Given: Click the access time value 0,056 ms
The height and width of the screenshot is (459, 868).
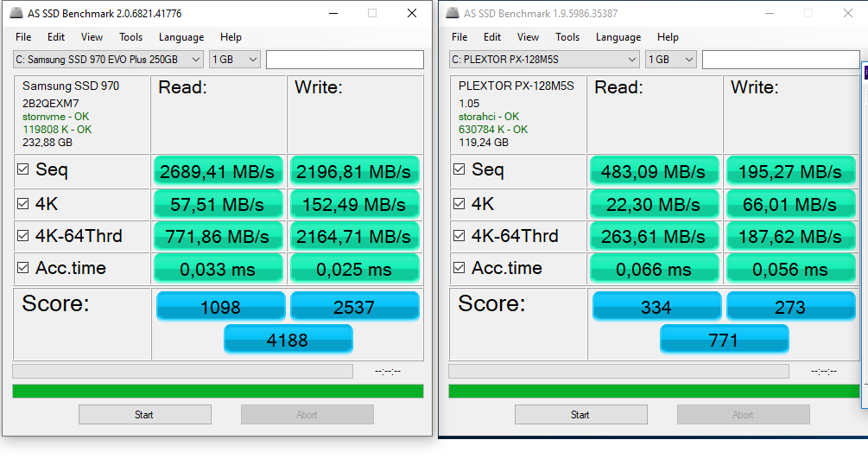Looking at the screenshot, I should click(791, 269).
